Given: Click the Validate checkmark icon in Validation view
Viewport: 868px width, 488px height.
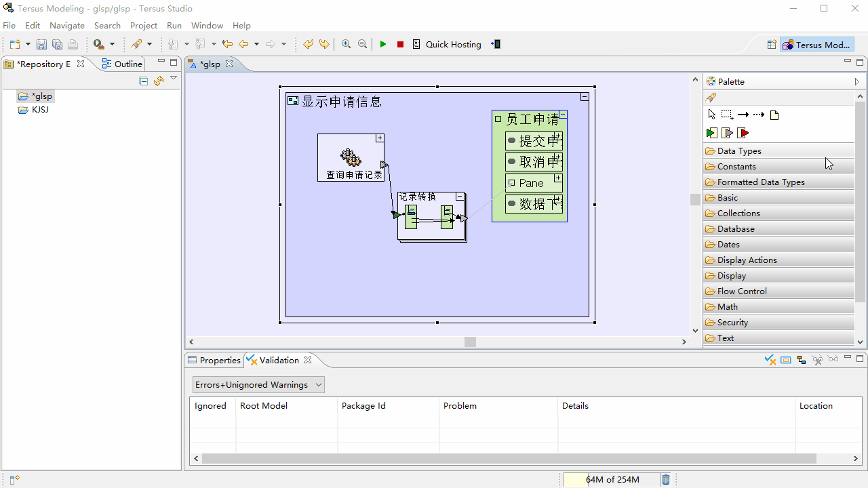Looking at the screenshot, I should 770,360.
